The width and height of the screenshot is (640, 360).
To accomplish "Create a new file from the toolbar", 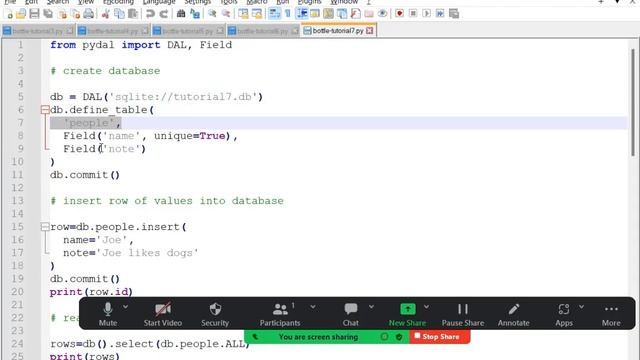I will [x=9, y=14].
